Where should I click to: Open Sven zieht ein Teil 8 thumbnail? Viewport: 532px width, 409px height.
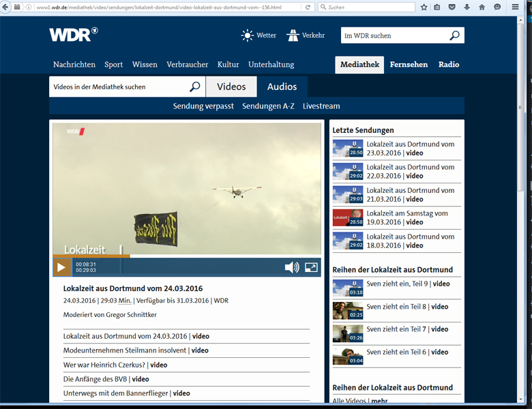click(x=348, y=310)
